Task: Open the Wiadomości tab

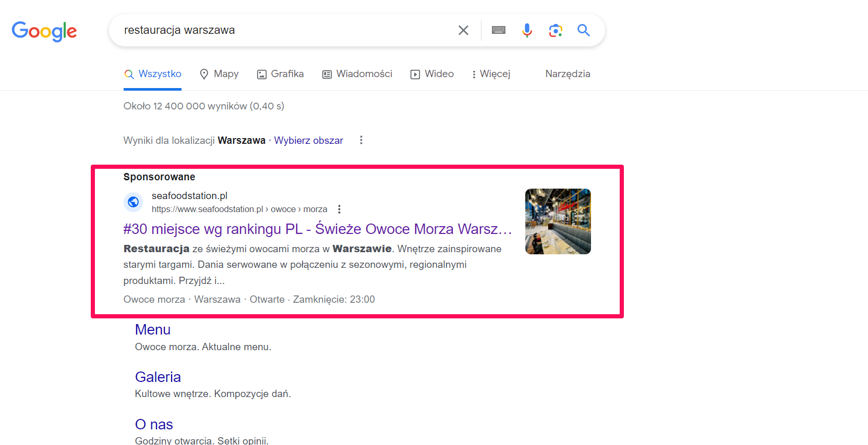Action: (x=357, y=74)
